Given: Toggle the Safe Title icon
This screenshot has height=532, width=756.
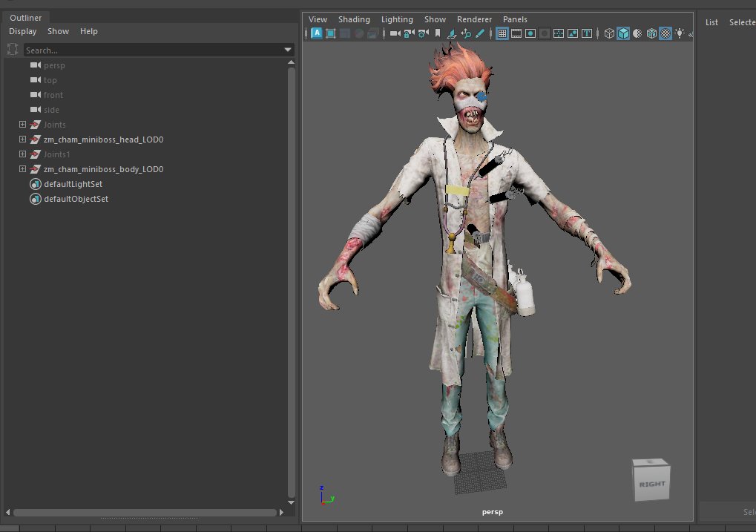Looking at the screenshot, I should coord(587,33).
